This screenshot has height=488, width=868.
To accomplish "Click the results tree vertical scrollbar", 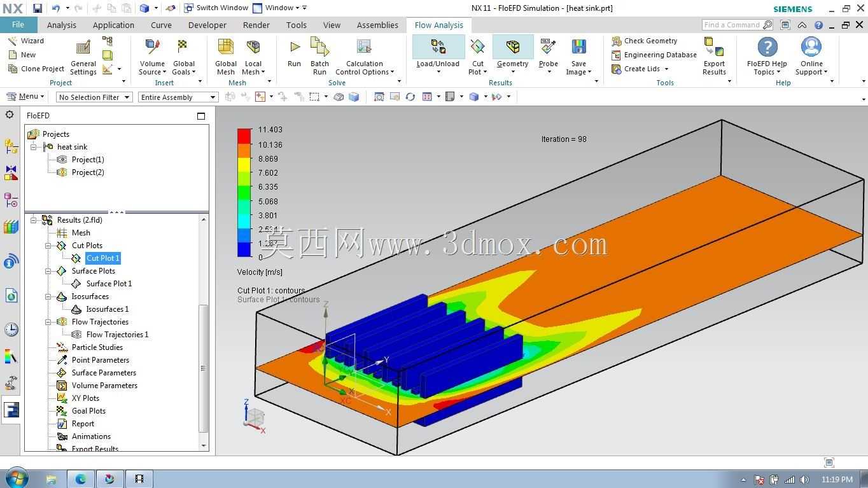I will 204,368.
